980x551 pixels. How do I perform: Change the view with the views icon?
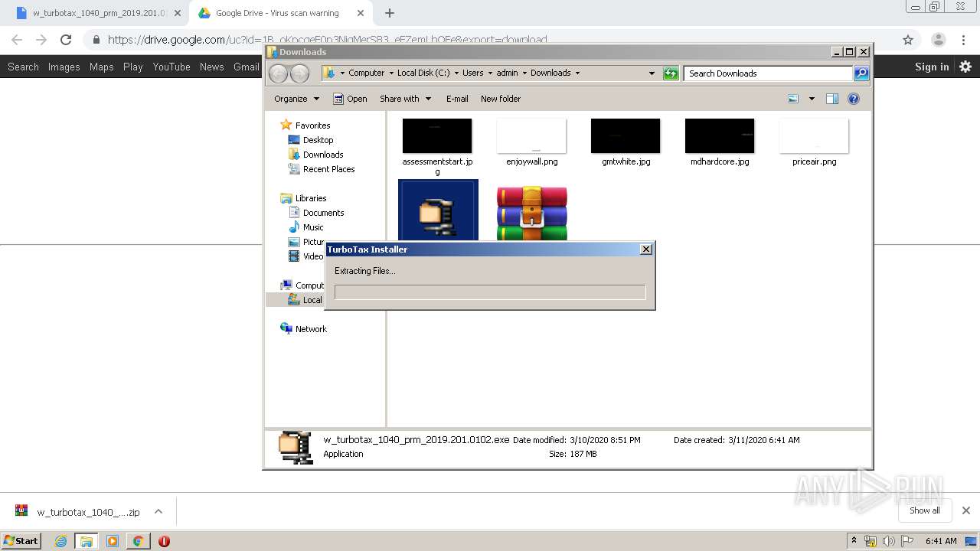click(x=793, y=99)
